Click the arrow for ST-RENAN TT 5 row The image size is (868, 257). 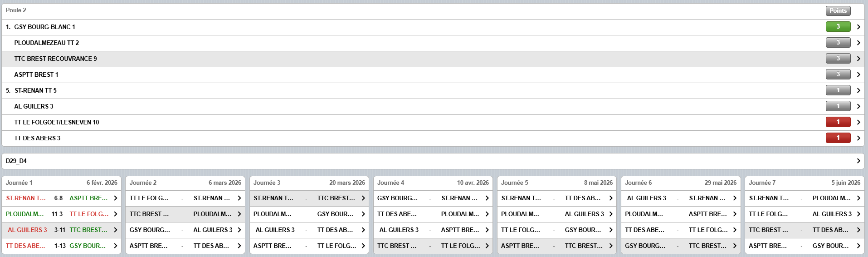pyautogui.click(x=858, y=90)
